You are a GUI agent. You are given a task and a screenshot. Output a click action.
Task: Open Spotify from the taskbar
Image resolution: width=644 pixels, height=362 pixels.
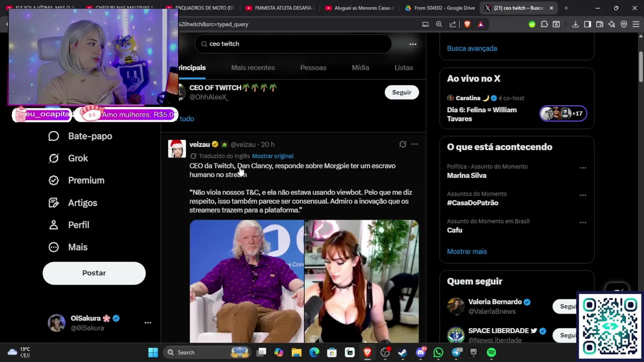[492, 352]
